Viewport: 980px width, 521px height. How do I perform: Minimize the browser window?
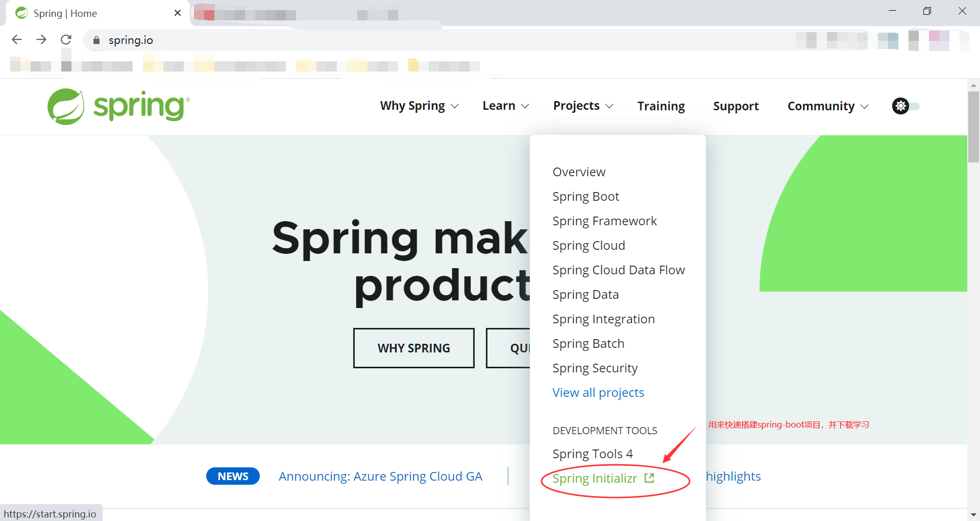[892, 11]
